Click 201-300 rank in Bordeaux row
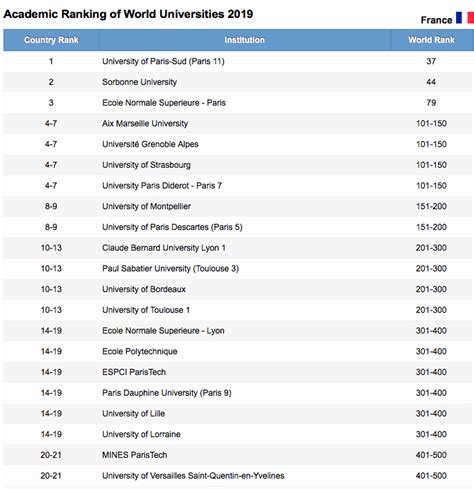 431,289
